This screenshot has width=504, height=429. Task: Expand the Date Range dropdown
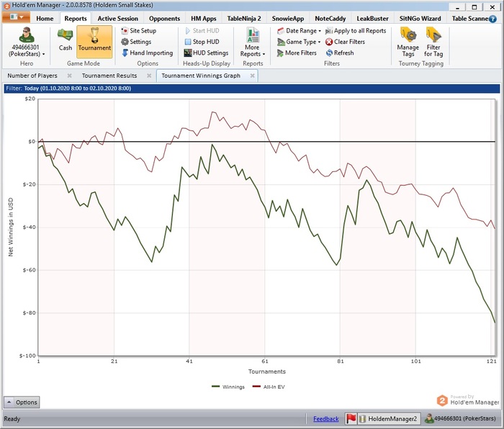299,31
